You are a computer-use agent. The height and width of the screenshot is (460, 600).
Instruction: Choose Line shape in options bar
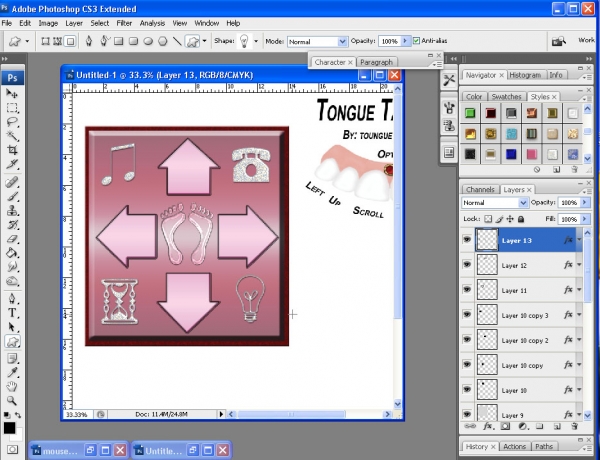(x=177, y=41)
